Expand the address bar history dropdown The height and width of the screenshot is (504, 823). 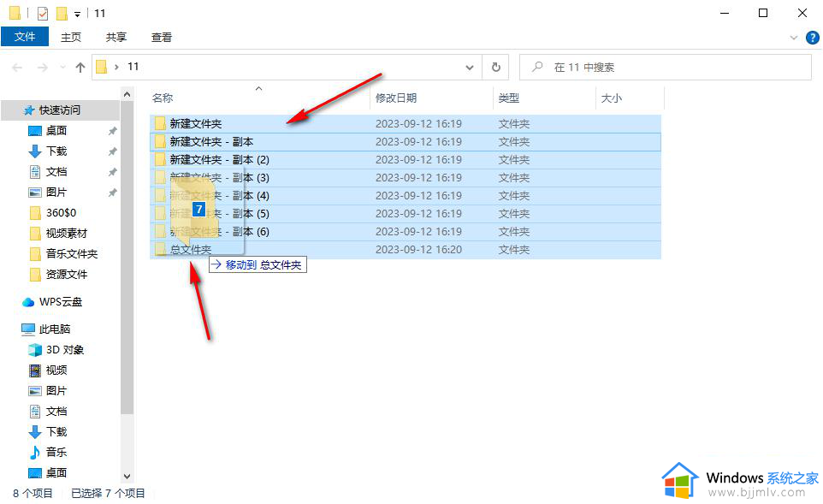tap(470, 68)
